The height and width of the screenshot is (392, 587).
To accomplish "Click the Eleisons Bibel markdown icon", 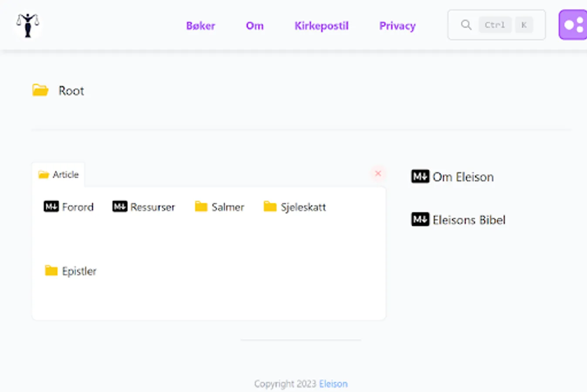I will [420, 220].
